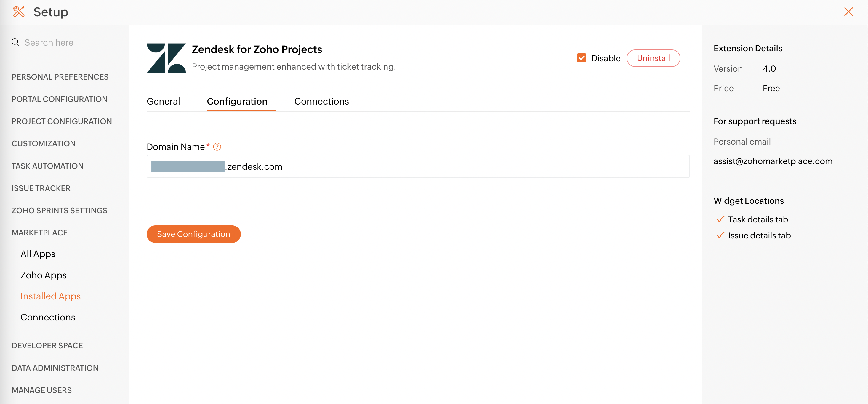Click the assist@zohomarketplace.com support email
The height and width of the screenshot is (404, 868).
pos(773,161)
